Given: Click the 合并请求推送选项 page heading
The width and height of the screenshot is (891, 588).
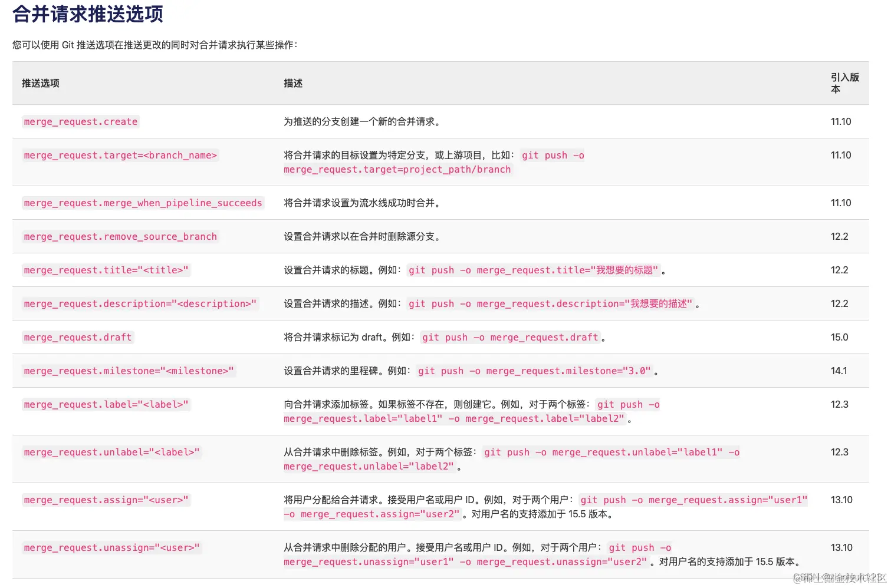Looking at the screenshot, I should [x=88, y=13].
